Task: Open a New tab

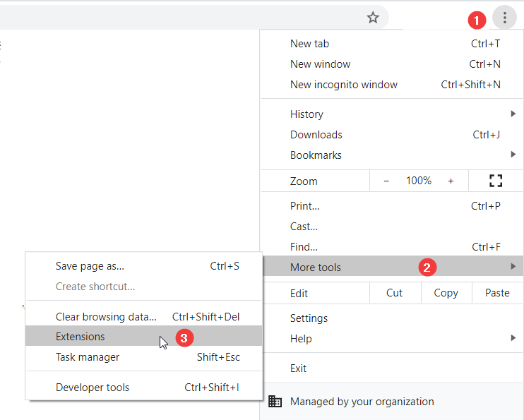Action: coord(392,44)
